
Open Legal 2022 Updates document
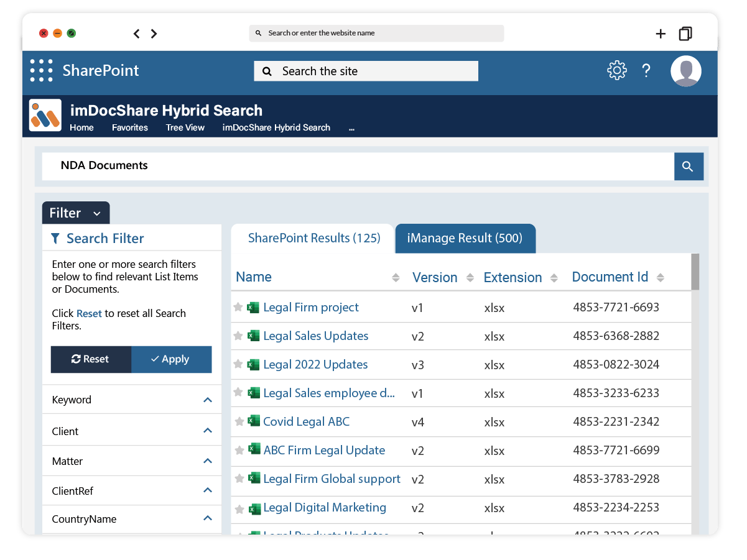[x=315, y=364]
